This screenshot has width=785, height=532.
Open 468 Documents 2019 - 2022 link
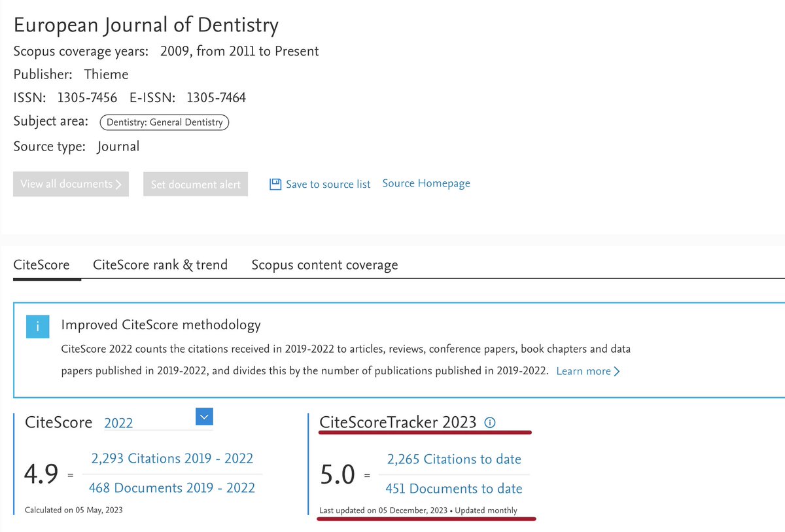click(172, 488)
